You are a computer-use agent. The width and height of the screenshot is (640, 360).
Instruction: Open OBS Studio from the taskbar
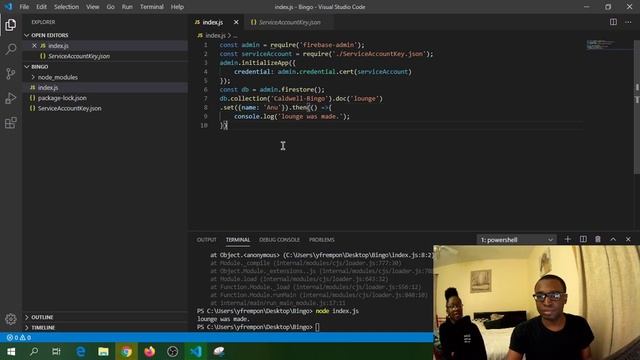172,351
